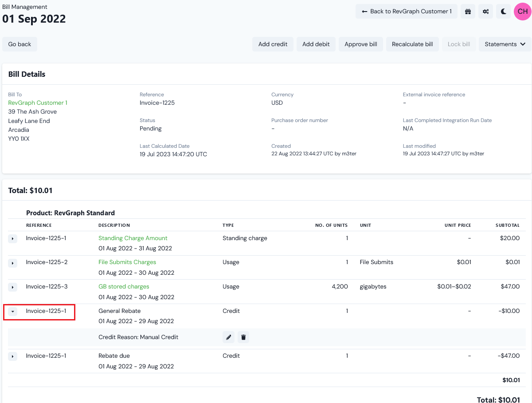Expand the Rebate due credit row
Viewport: 532px width, 403px height.
coord(12,356)
